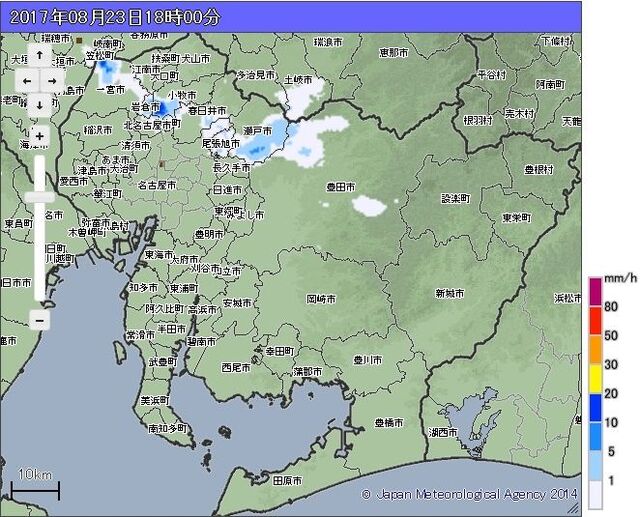
Task: Click the 豊根村 label on the map
Action: (539, 169)
